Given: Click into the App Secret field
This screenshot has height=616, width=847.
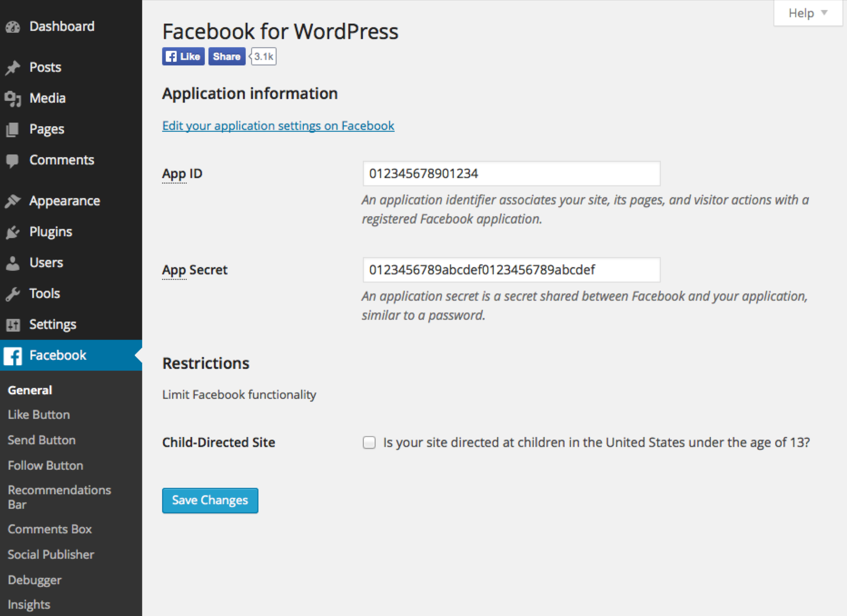Looking at the screenshot, I should 511,270.
